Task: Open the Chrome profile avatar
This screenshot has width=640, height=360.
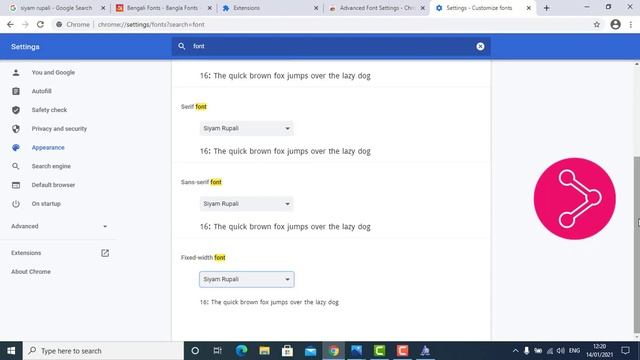Action: [x=616, y=24]
